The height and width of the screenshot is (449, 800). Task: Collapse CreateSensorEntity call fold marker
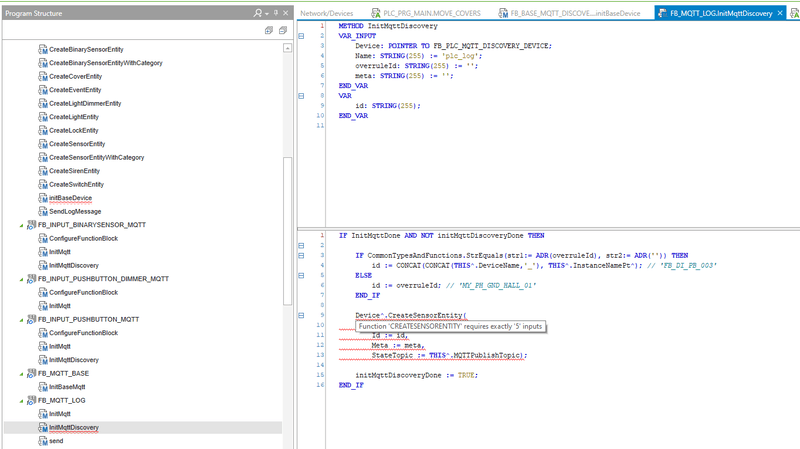301,315
